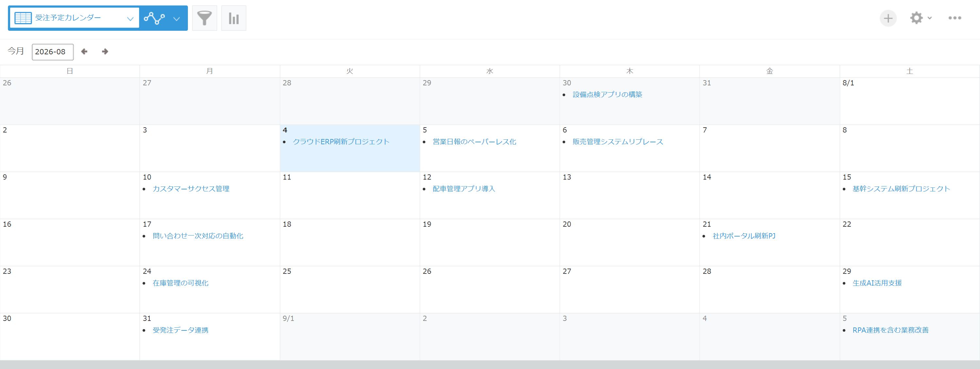Viewport: 980px width, 369px height.
Task: Open the app settings gear icon
Action: [917, 18]
